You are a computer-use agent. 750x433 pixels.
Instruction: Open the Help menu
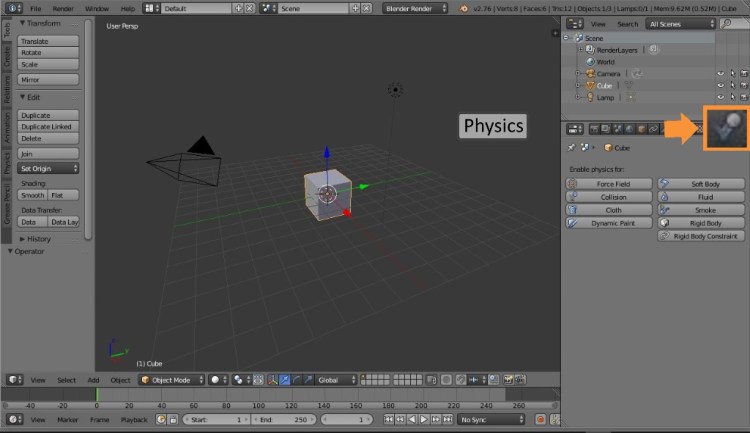pyautogui.click(x=128, y=8)
